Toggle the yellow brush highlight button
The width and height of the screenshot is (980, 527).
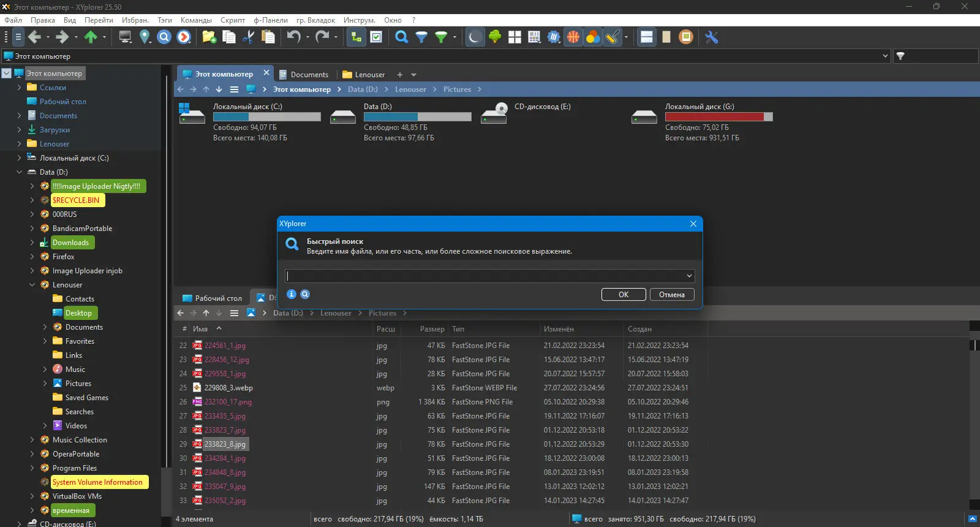coord(612,37)
